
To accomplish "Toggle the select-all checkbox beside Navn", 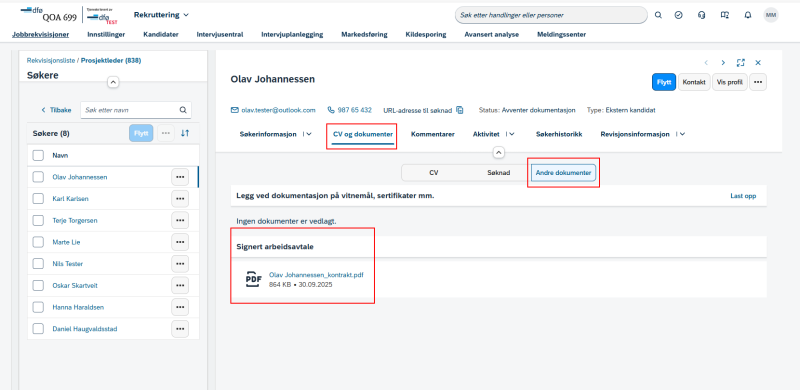I will click(x=38, y=155).
